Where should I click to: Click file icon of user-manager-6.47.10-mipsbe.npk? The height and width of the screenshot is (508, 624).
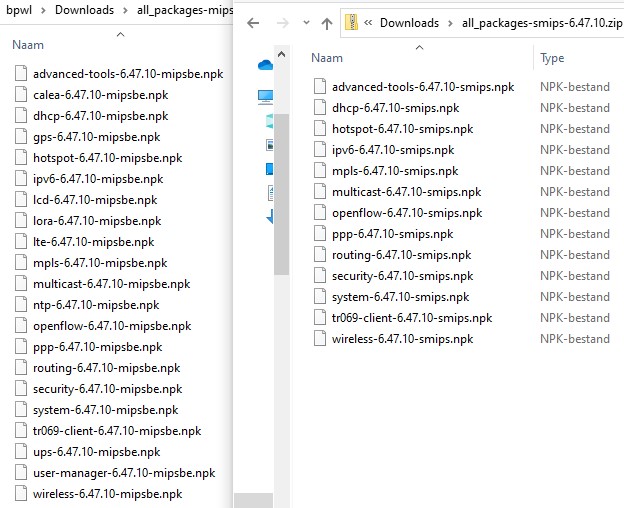[x=21, y=472]
